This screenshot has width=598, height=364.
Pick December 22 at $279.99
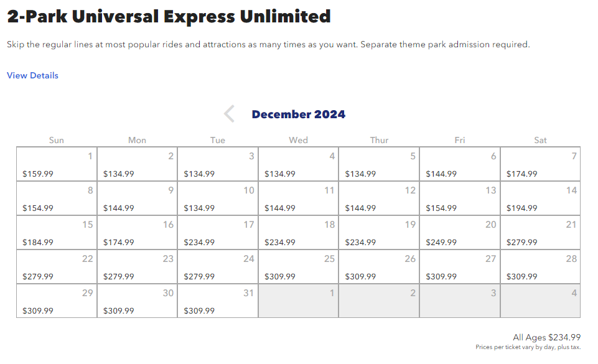pos(57,267)
